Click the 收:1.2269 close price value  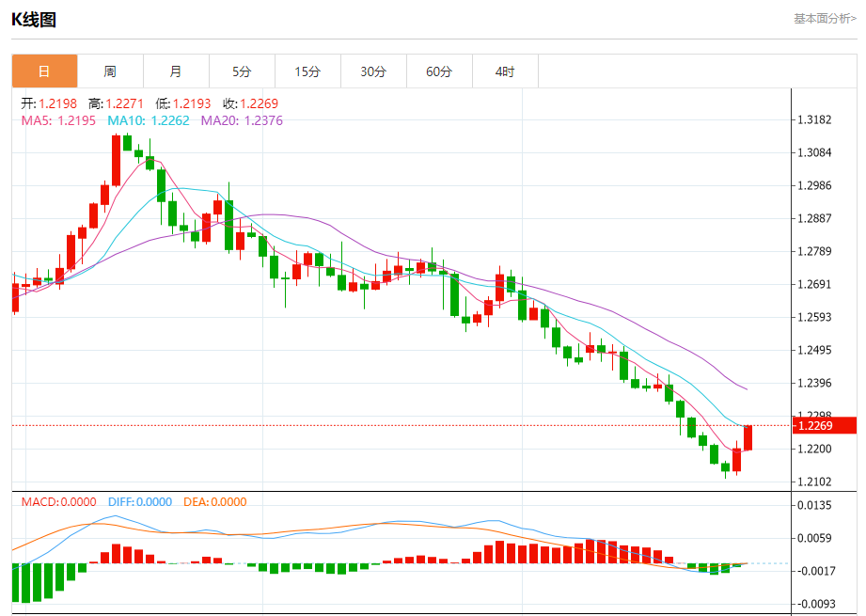pos(251,103)
